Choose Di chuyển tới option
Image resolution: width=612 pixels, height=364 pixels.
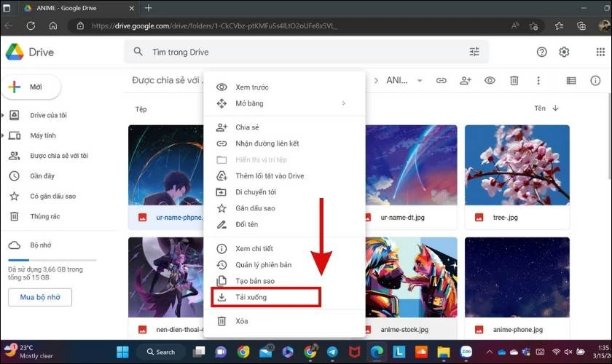pos(284,192)
